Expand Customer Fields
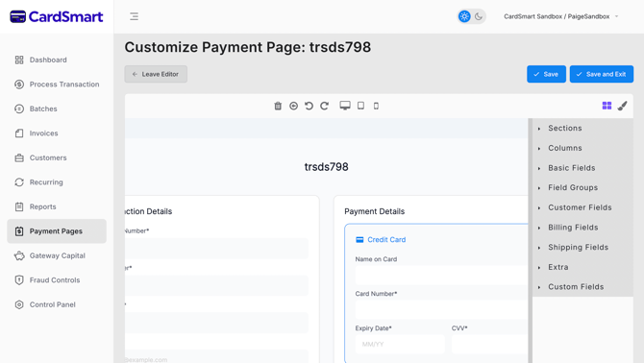 (x=582, y=207)
